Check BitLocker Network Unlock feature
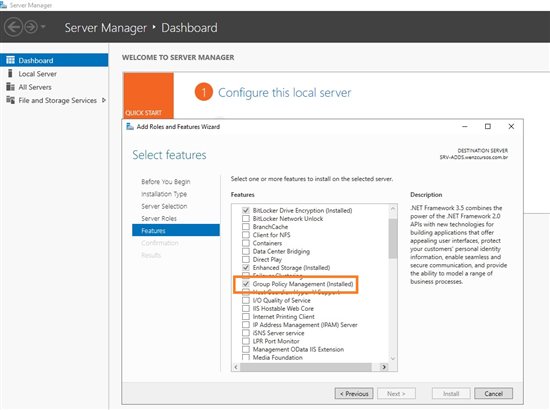This screenshot has height=410, width=550. coord(246,219)
